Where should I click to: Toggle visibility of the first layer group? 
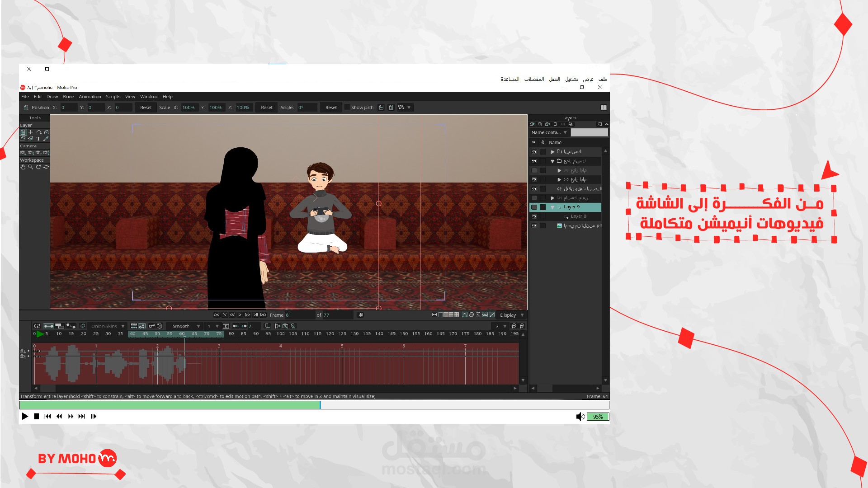point(534,152)
